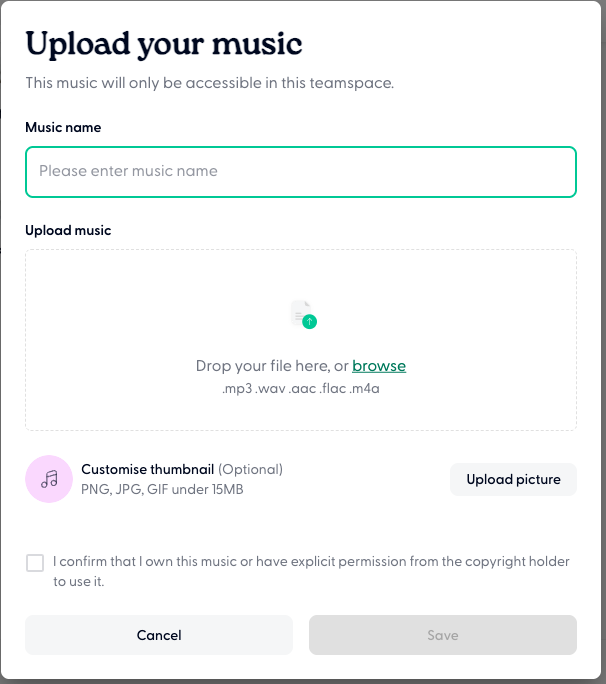Image resolution: width=606 pixels, height=684 pixels.
Task: Tick the copyright ownership confirmation checkbox
Action: (x=35, y=563)
